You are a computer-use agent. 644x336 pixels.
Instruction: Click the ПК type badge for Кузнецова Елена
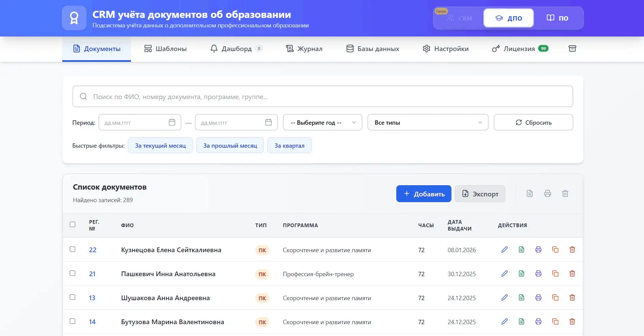click(x=262, y=250)
